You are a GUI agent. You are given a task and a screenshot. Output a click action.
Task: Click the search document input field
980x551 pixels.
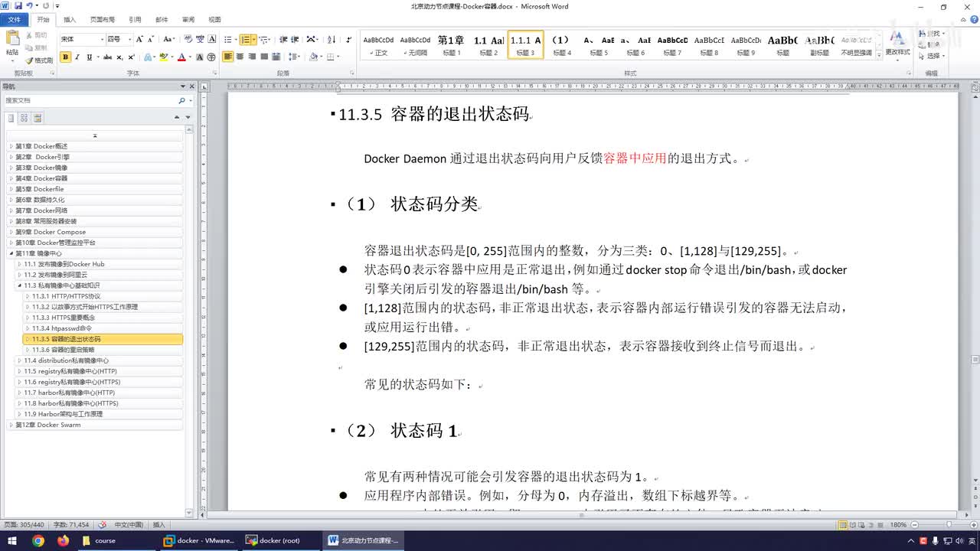click(x=90, y=100)
